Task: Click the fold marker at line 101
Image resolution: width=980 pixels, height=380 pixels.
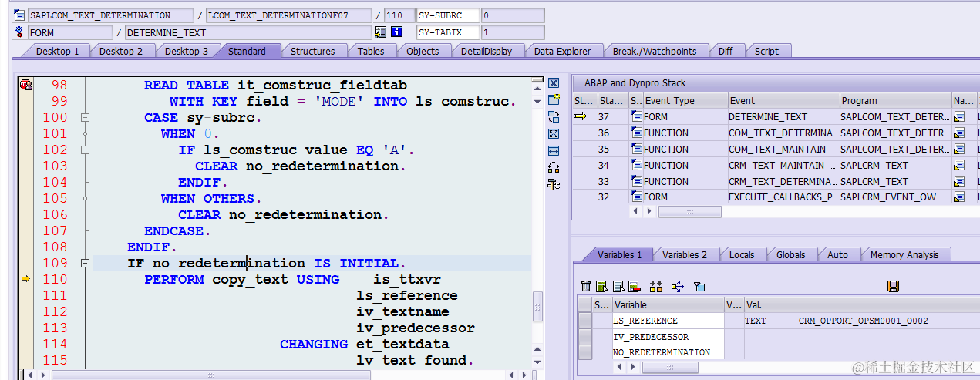Action: (x=86, y=134)
